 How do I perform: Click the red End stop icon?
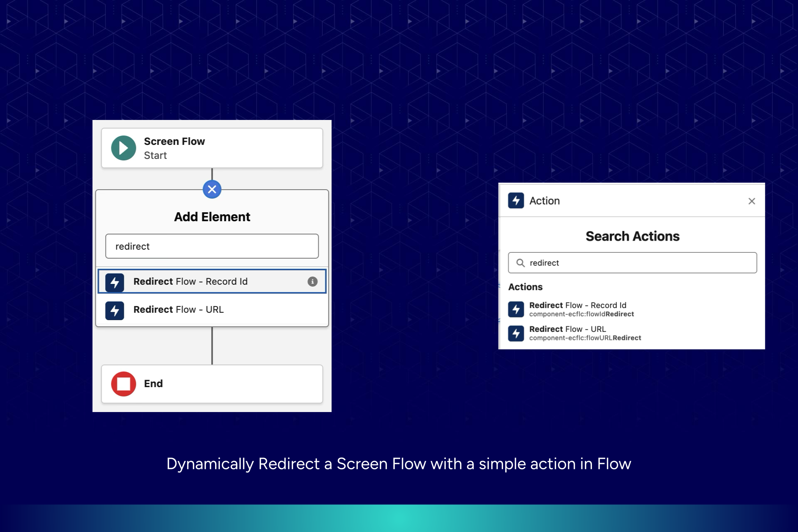(x=124, y=384)
